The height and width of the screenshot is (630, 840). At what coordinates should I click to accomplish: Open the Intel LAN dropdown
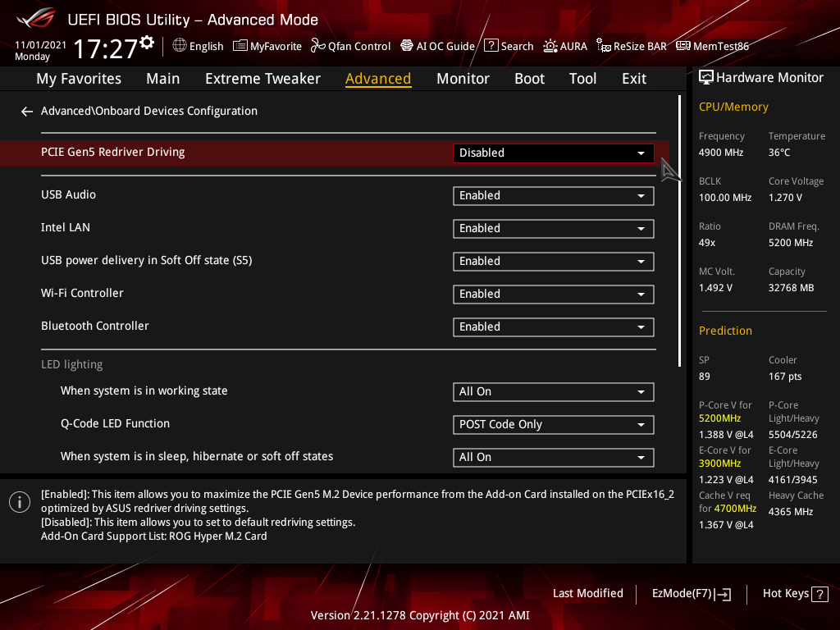554,229
